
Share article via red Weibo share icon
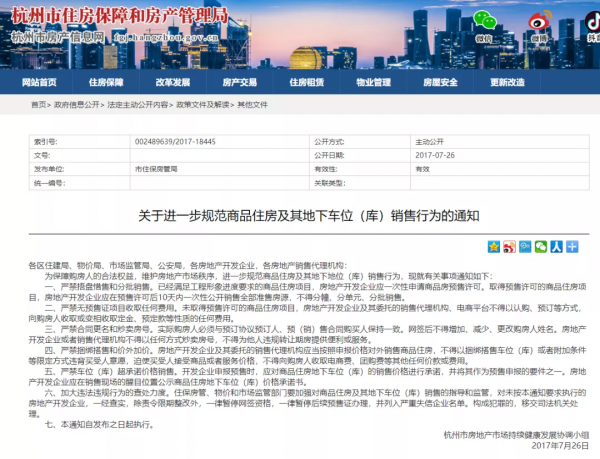tap(509, 247)
